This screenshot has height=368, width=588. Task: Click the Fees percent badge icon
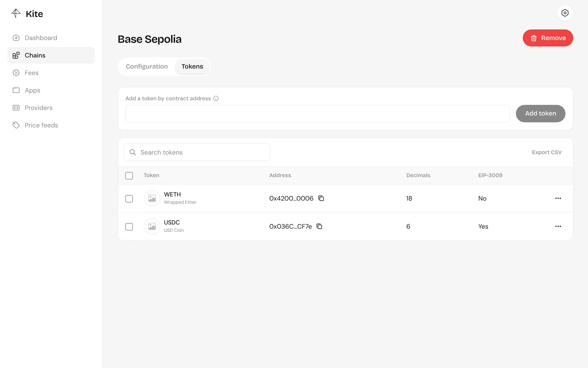(x=16, y=73)
